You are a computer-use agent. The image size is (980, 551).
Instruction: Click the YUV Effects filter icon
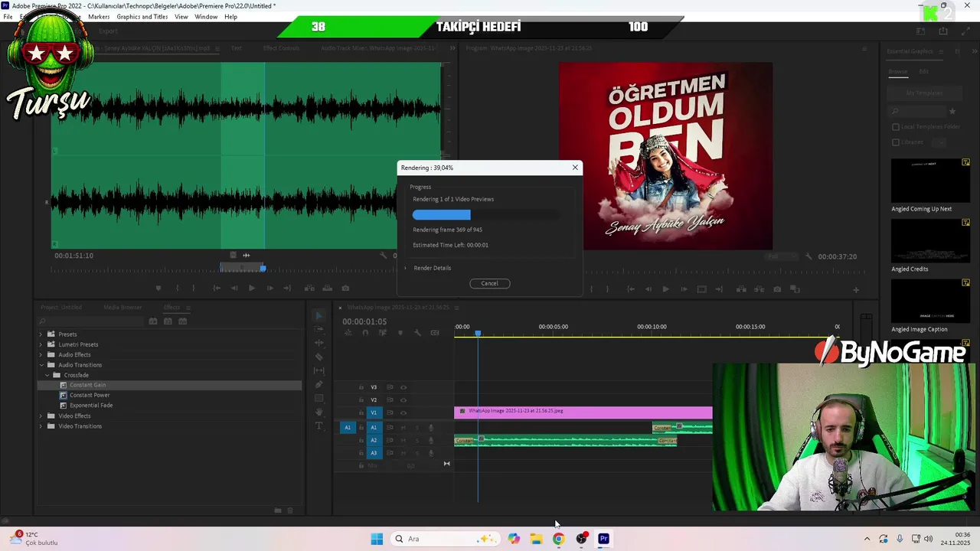click(x=182, y=321)
